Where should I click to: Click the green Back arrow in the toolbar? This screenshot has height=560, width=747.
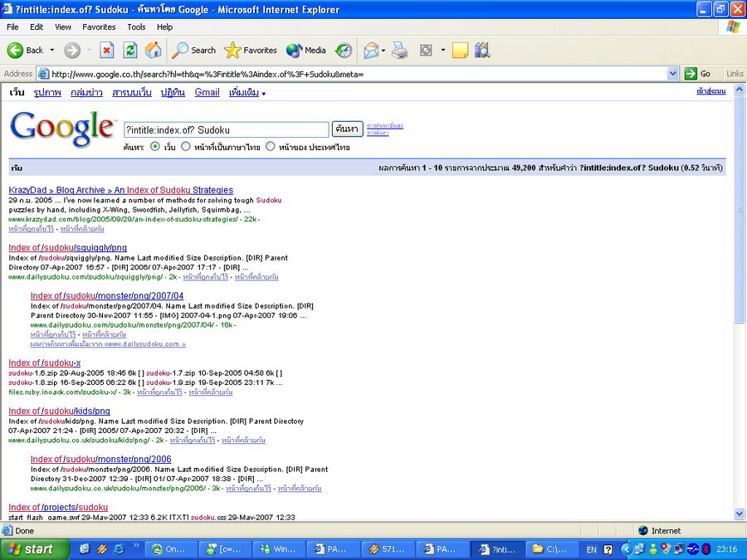pos(15,50)
